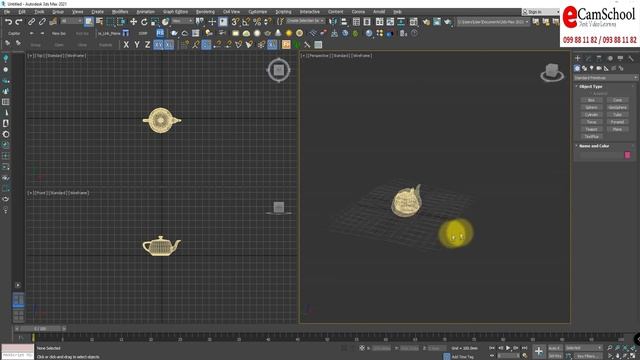This screenshot has height=360, width=640.
Task: Create a Cylinder primitive
Action: pyautogui.click(x=591, y=115)
